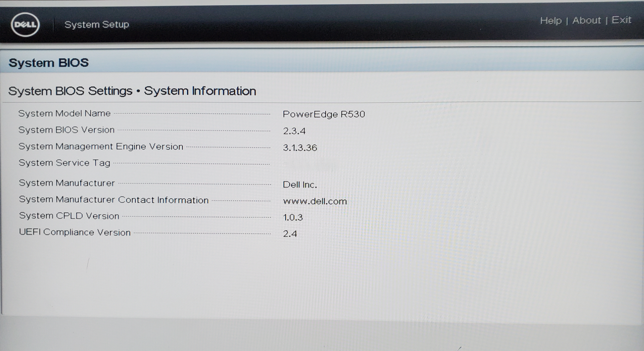Screen dimensions: 644x351
Task: Select the System Service Tag label
Action: point(64,163)
